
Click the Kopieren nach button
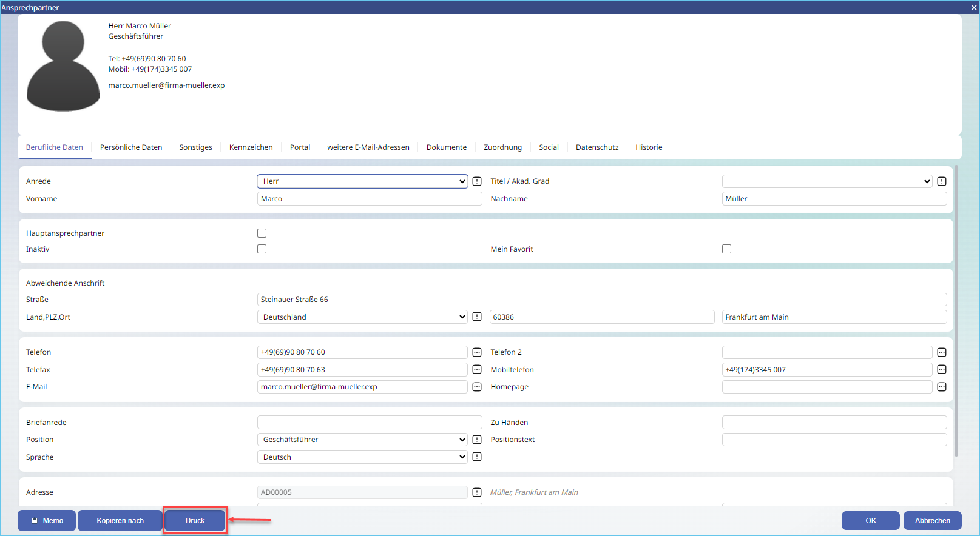point(120,521)
